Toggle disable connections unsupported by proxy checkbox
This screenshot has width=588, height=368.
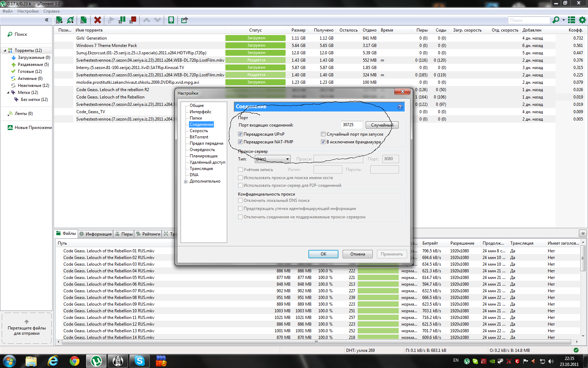click(x=240, y=217)
